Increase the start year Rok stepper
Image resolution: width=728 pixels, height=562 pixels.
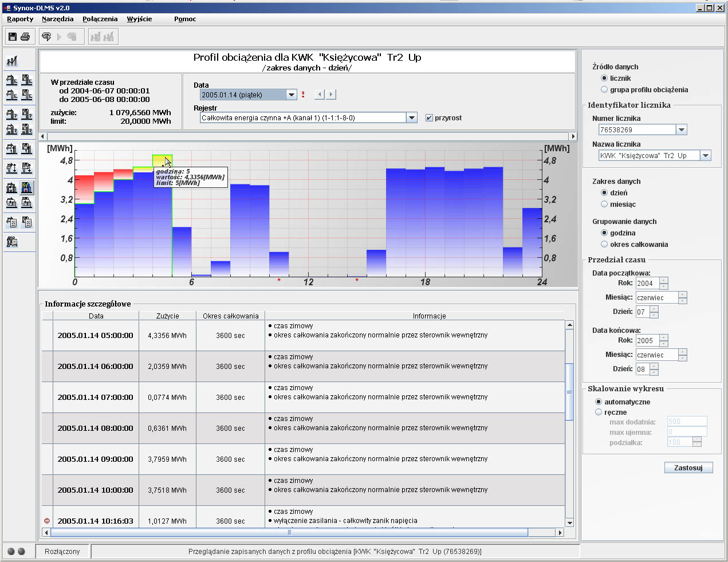tap(663, 280)
